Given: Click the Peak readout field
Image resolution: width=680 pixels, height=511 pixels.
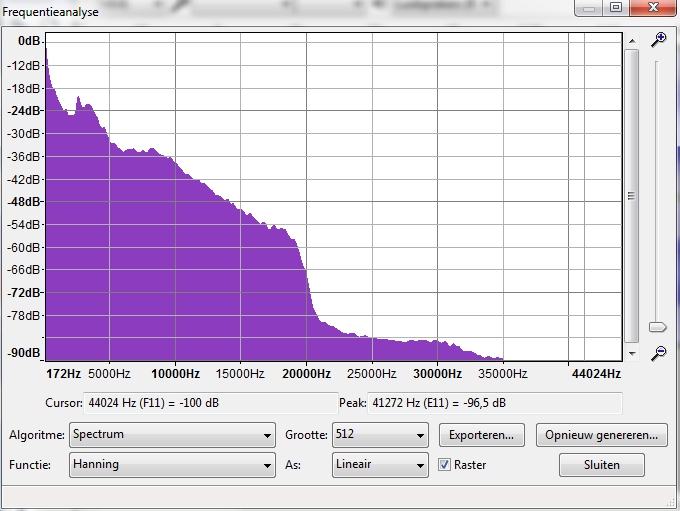Looking at the screenshot, I should [x=495, y=403].
